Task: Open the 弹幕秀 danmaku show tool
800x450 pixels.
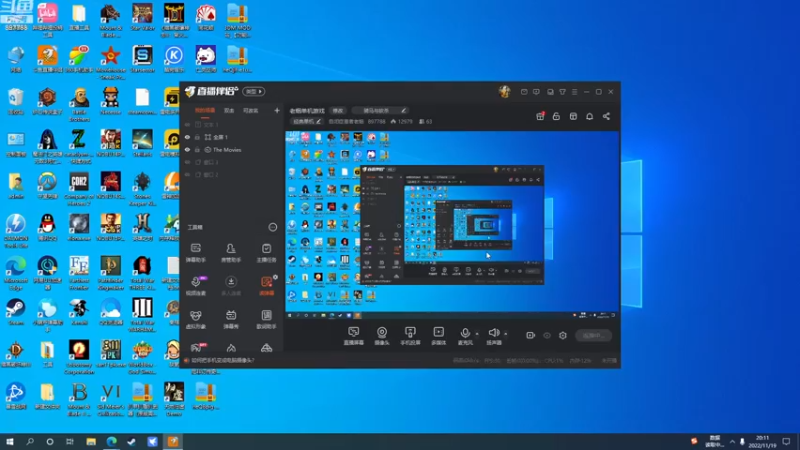Action: [231, 319]
